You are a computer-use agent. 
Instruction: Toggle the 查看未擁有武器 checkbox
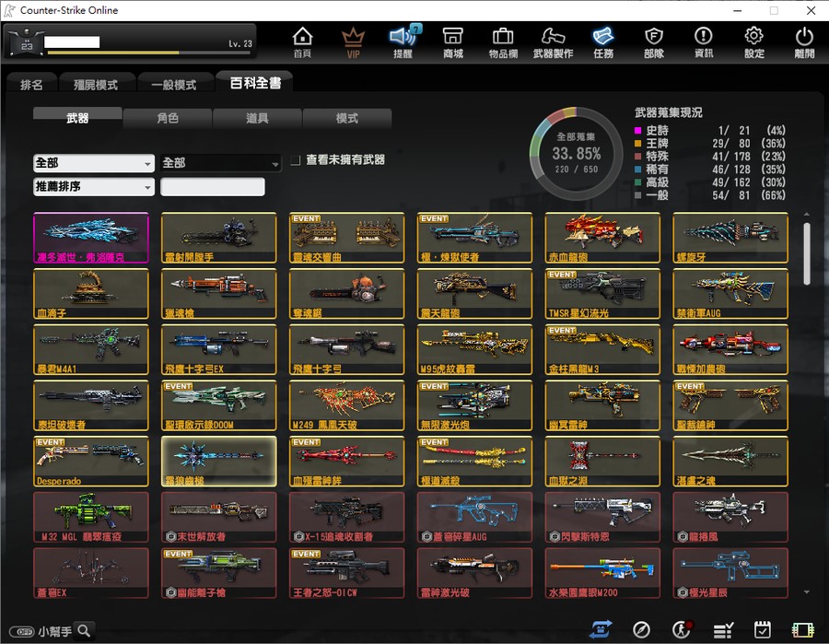pyautogui.click(x=296, y=160)
